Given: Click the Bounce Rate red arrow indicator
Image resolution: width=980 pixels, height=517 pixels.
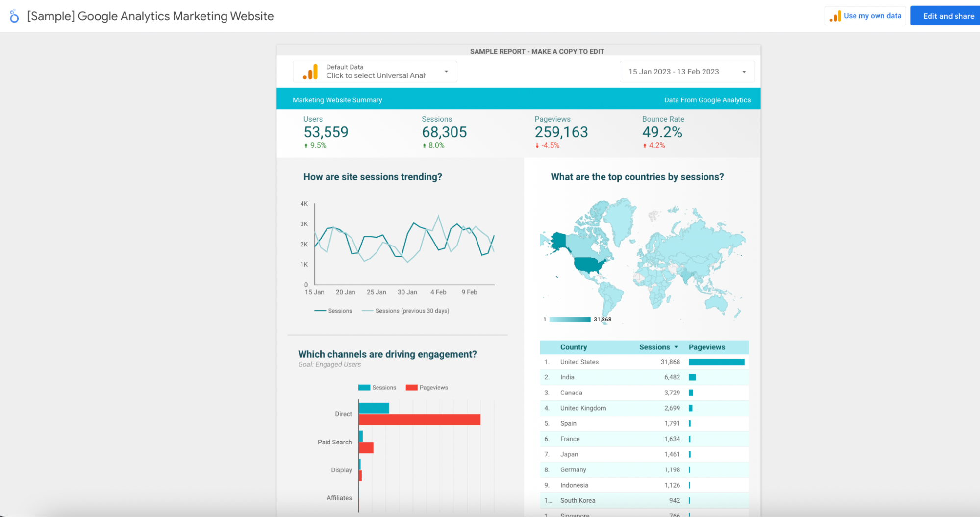Looking at the screenshot, I should tap(645, 146).
